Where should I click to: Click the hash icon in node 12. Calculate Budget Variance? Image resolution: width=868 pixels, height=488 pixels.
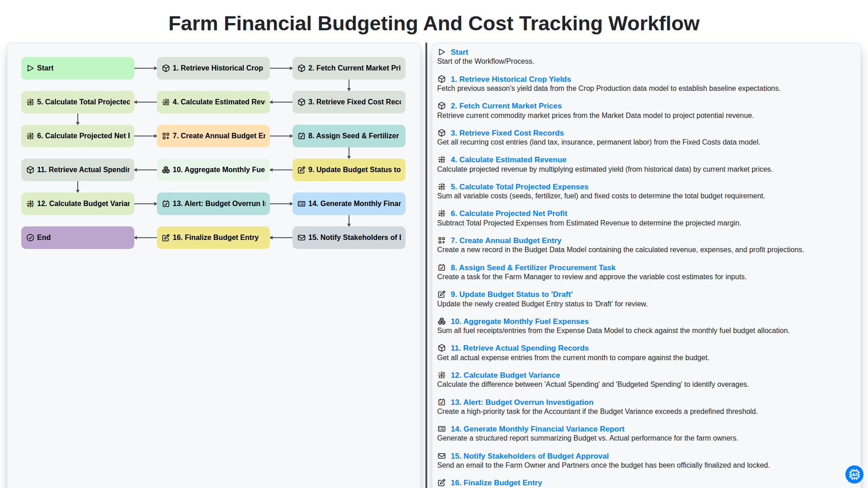(30, 204)
